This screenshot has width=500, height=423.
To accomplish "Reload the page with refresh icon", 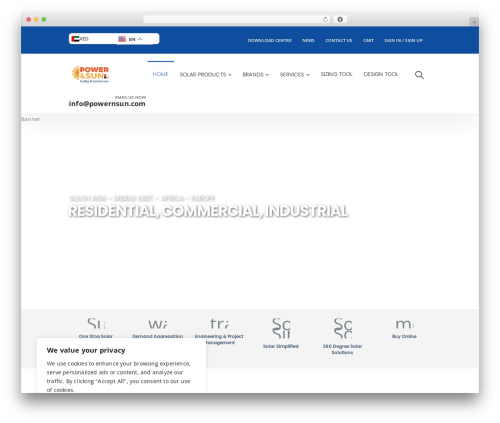I will click(x=325, y=19).
